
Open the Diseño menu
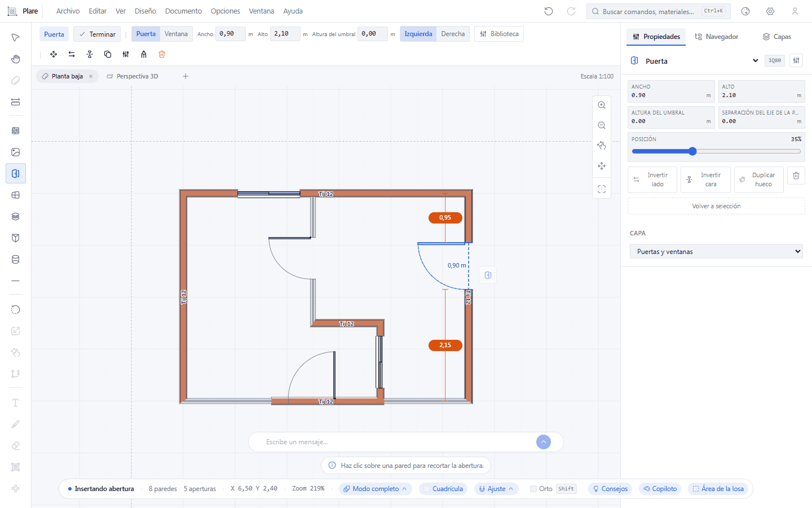coord(145,11)
